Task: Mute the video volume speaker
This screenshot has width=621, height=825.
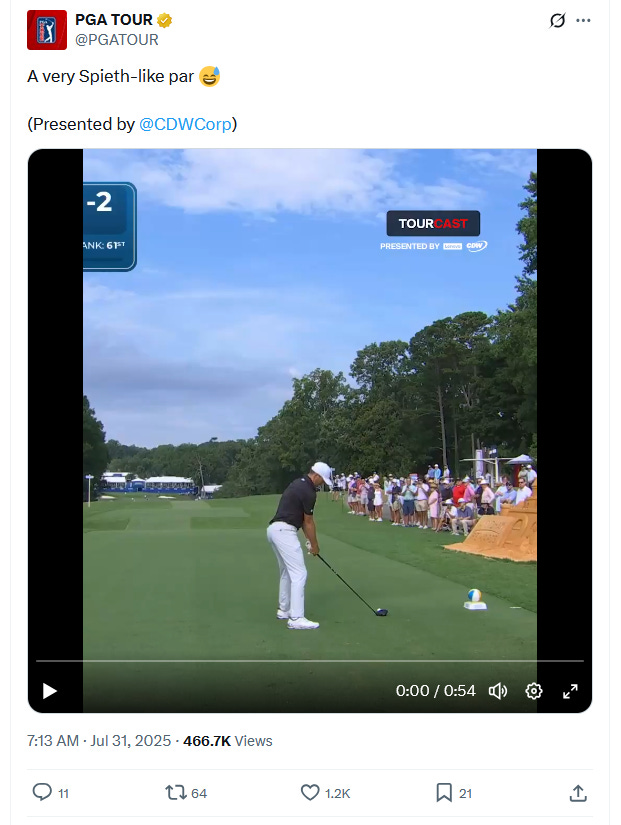Action: click(x=498, y=691)
